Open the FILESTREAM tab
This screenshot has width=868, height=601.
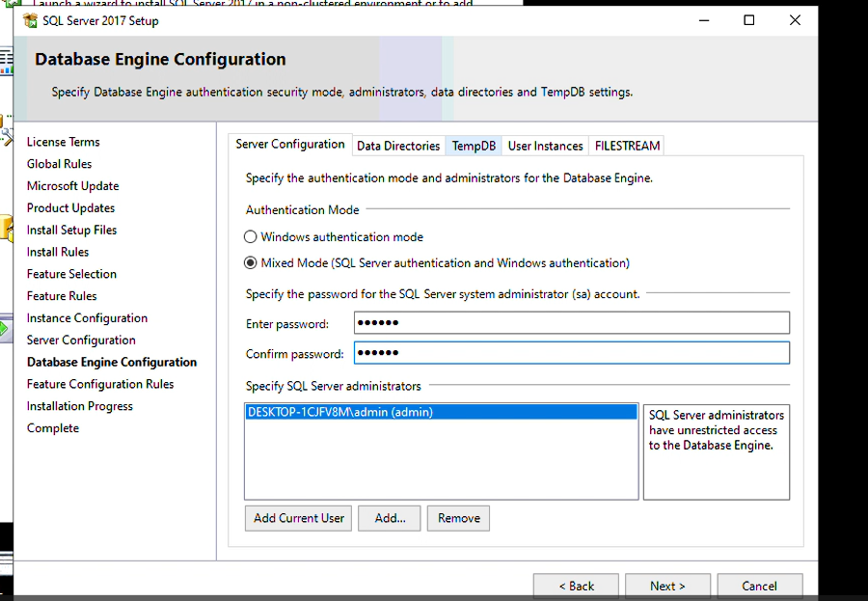coord(627,146)
